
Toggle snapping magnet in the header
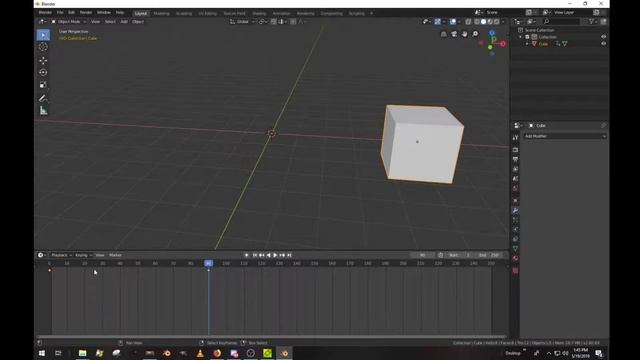point(274,22)
